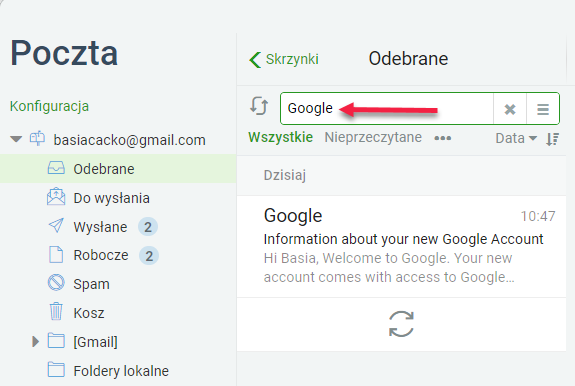Viewport: 575px width, 386px height.
Task: Click the Wysłane count badge 2
Action: click(148, 227)
